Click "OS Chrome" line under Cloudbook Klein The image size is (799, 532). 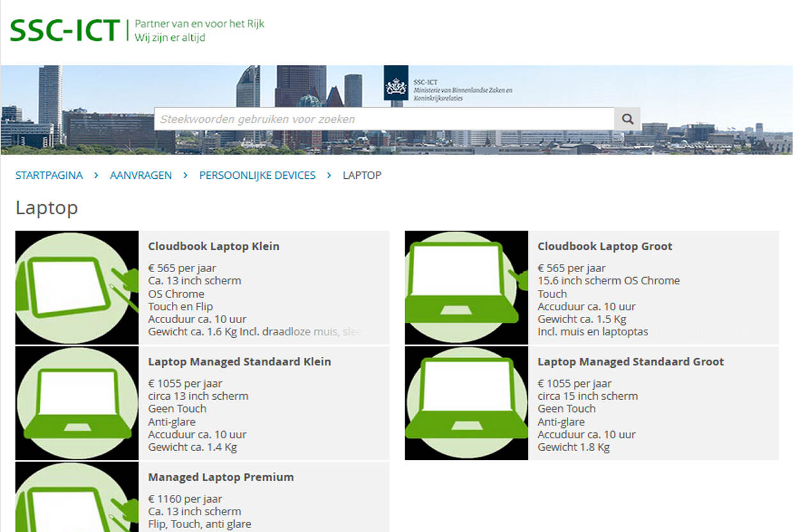tap(176, 294)
